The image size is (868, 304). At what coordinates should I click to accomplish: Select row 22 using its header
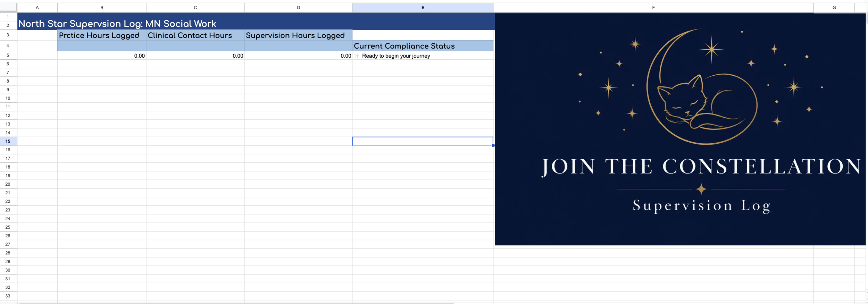[x=8, y=201]
